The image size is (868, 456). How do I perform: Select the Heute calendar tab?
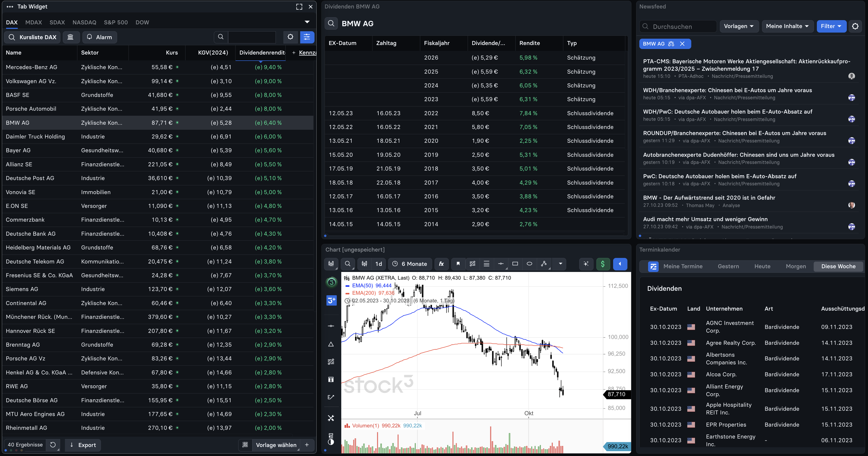762,266
